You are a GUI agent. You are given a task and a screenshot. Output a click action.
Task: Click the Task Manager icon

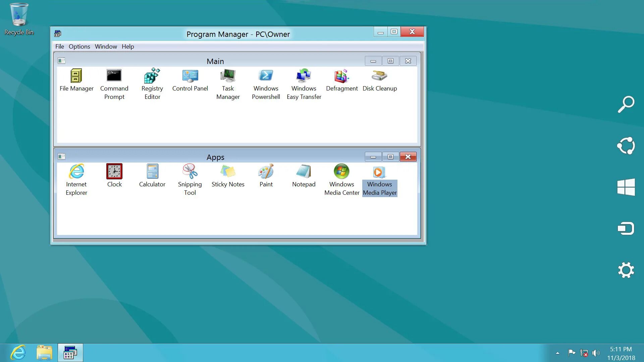click(x=228, y=76)
